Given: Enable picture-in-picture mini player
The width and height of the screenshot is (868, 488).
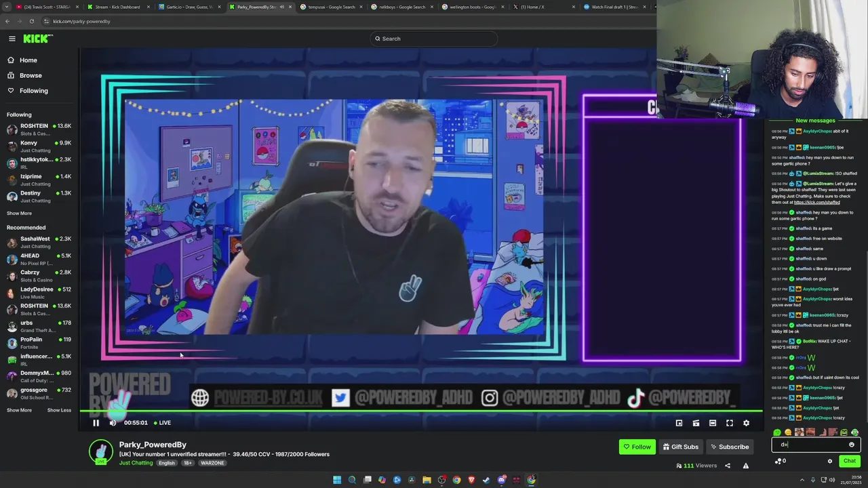Looking at the screenshot, I should pos(679,423).
